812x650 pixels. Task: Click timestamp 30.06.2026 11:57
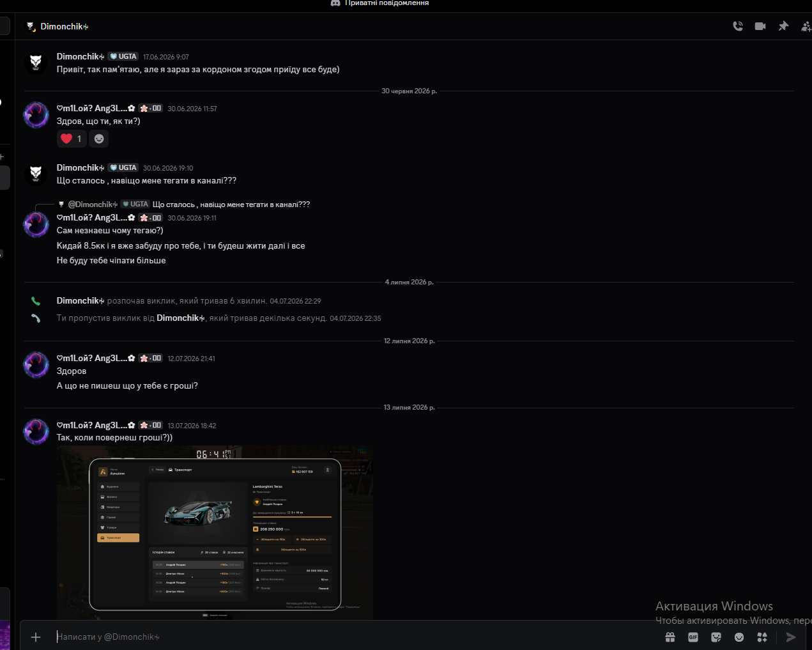pos(192,109)
